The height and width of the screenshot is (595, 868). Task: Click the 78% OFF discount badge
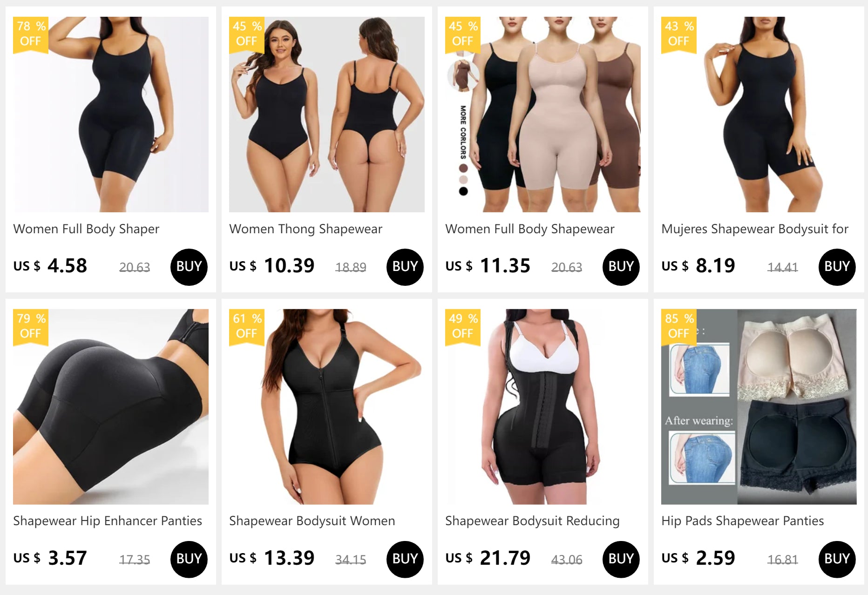(31, 34)
